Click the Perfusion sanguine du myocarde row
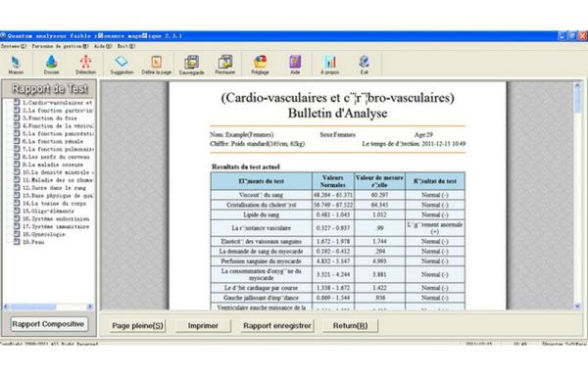588x378 pixels. point(337,261)
